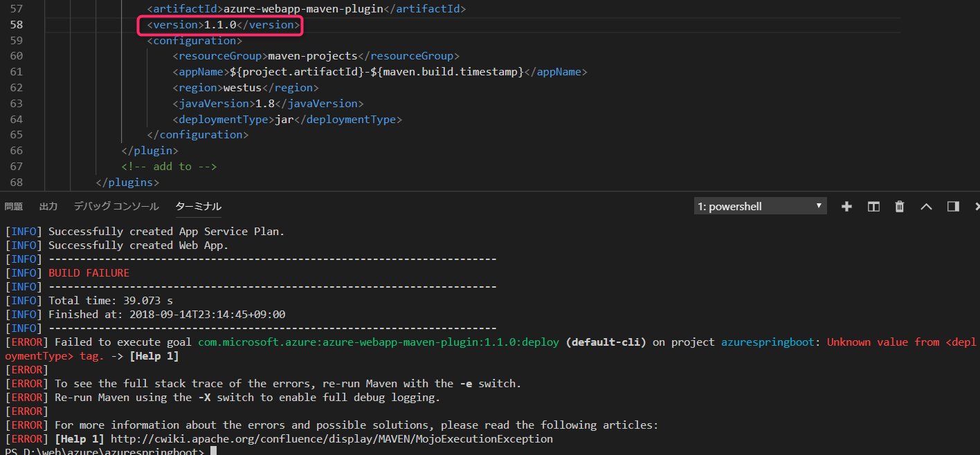This screenshot has height=455, width=980.
Task: Click the '<!-- add to -->' comment
Action: (x=170, y=167)
